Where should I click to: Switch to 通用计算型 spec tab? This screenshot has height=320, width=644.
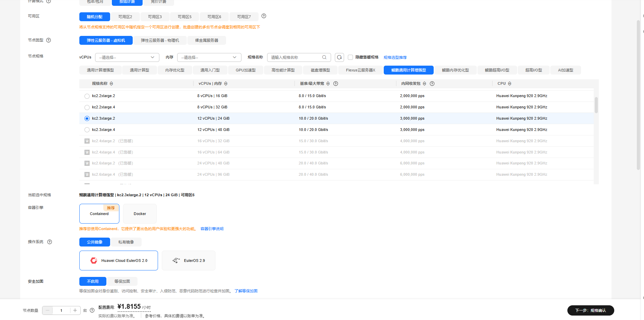click(140, 70)
